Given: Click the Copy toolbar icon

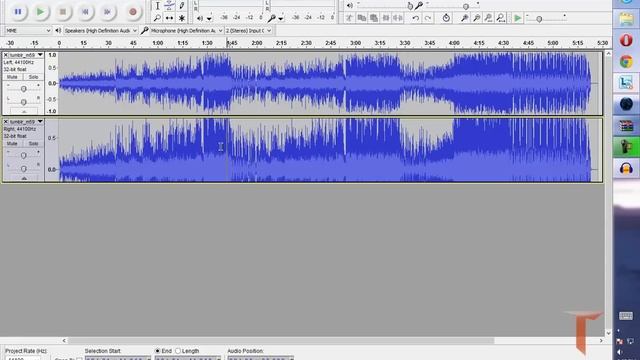Looking at the screenshot, I should [362, 18].
